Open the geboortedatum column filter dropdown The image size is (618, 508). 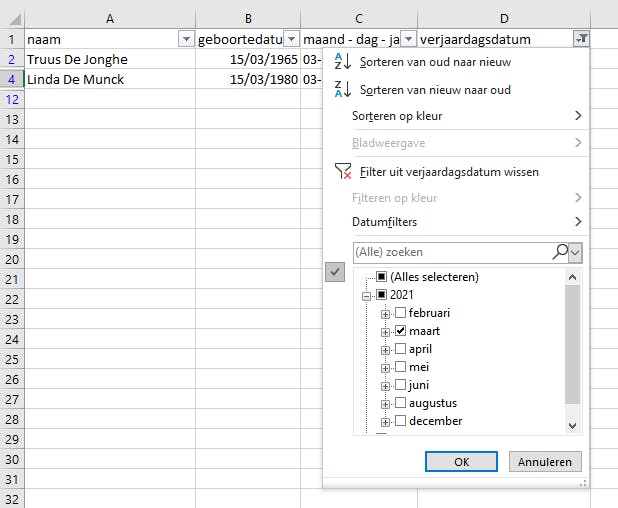tap(291, 39)
